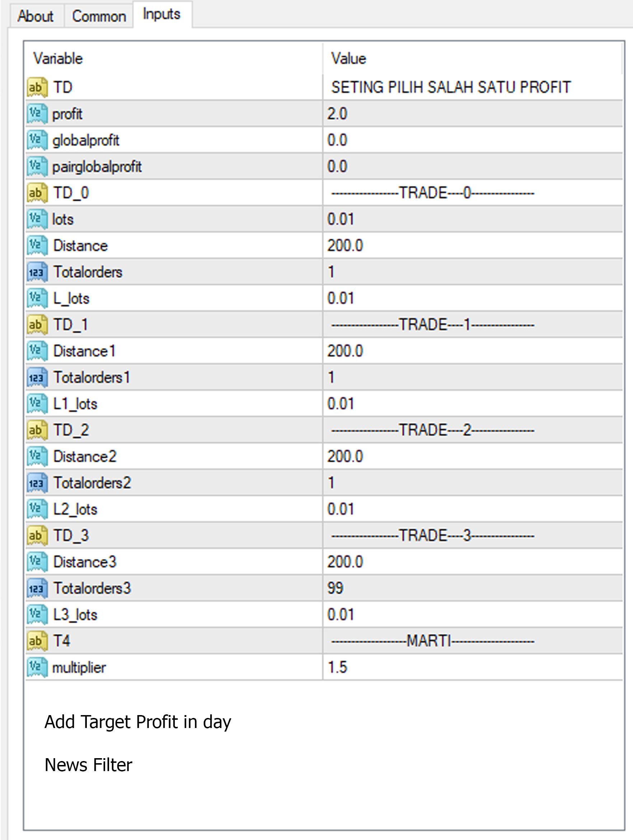Edit the profit value 2.0
Viewport: 633px width, 840px height.
coord(473,113)
